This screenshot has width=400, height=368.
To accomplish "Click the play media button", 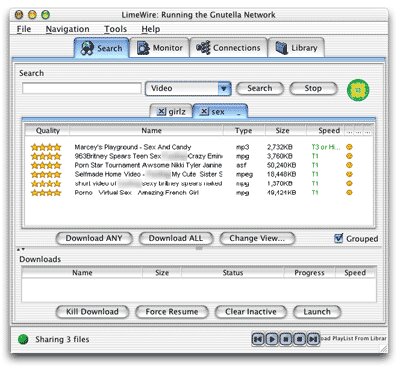I will (272, 339).
